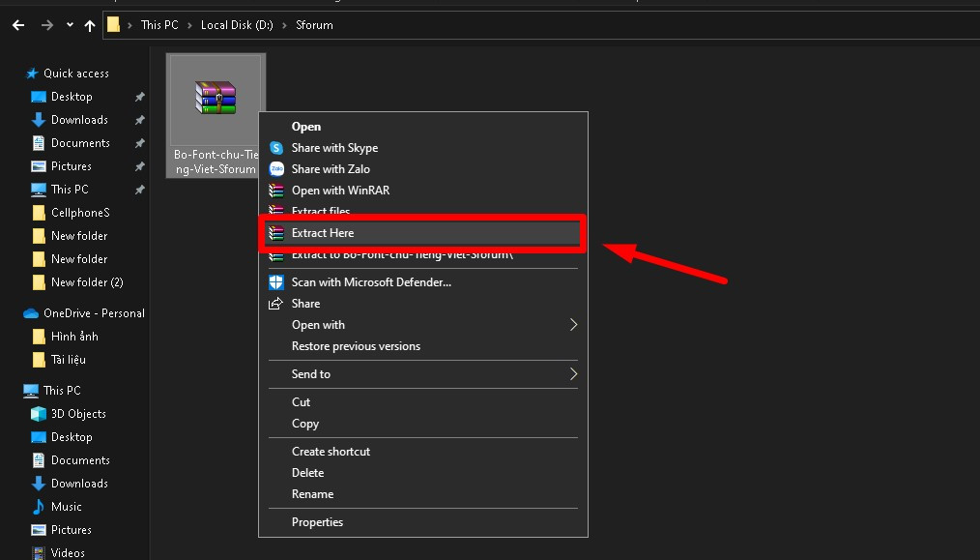Click Microsoft Defender shield icon
The width and height of the screenshot is (980, 560).
click(x=276, y=282)
